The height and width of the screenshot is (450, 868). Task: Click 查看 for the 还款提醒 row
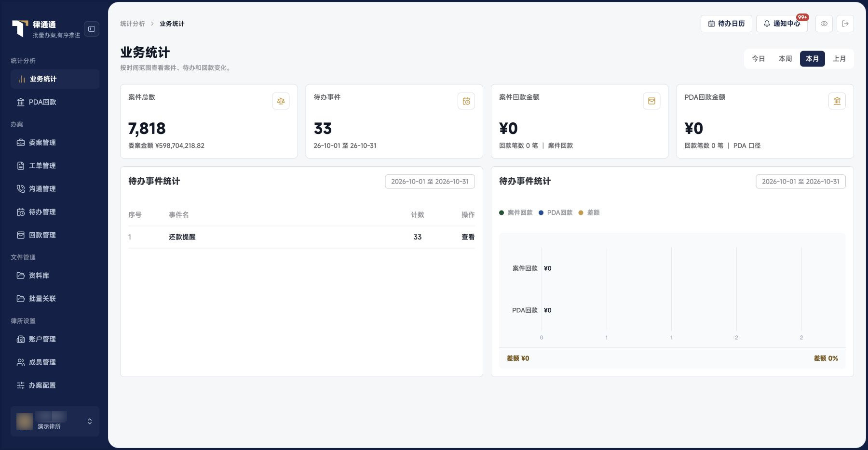pyautogui.click(x=468, y=237)
